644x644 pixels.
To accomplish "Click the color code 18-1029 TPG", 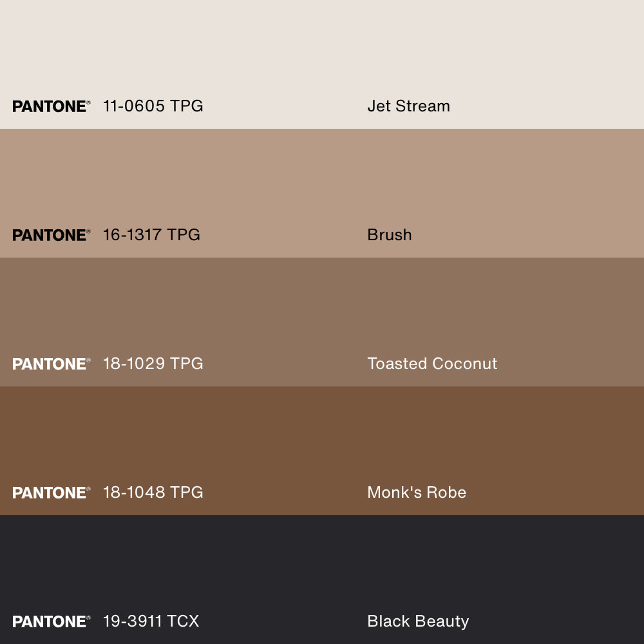I will pyautogui.click(x=153, y=364).
